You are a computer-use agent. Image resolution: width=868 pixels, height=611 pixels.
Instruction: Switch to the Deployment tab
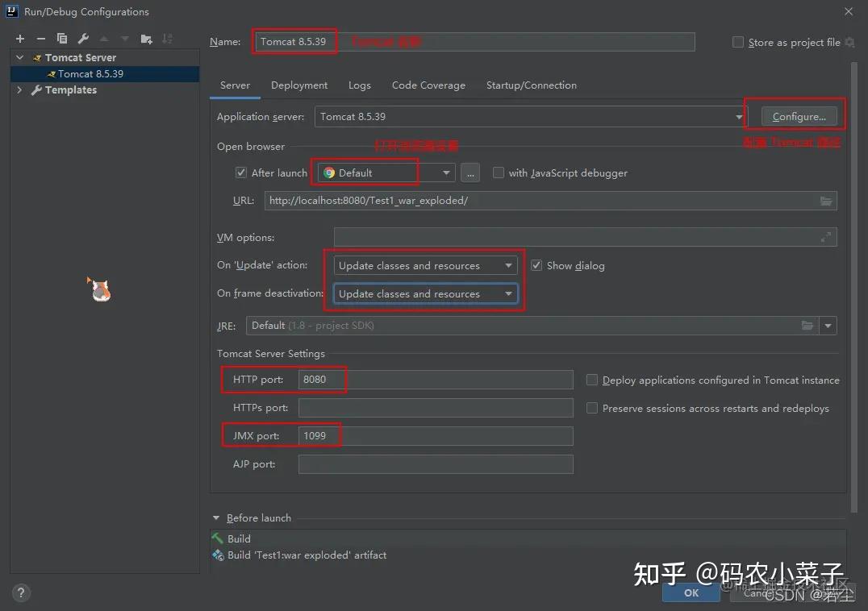click(299, 85)
